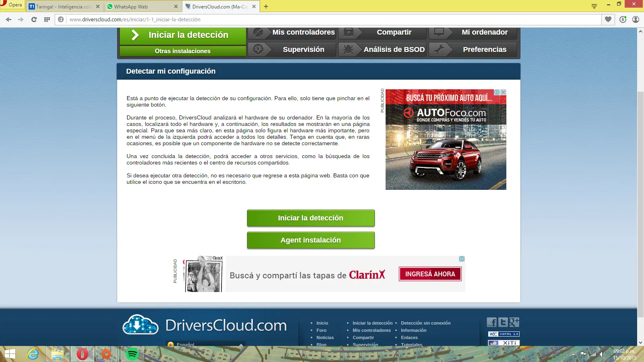644x362 pixels.
Task: Click the Mi ordenador monitor icon
Action: tap(439, 33)
